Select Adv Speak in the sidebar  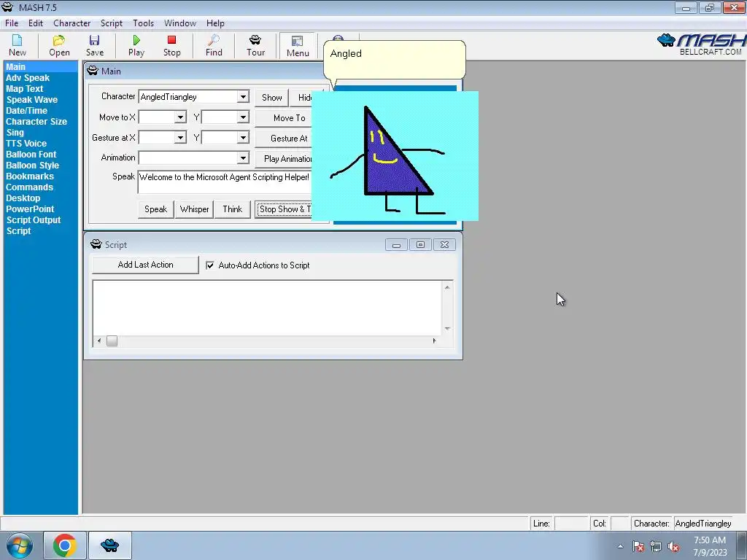(x=28, y=77)
